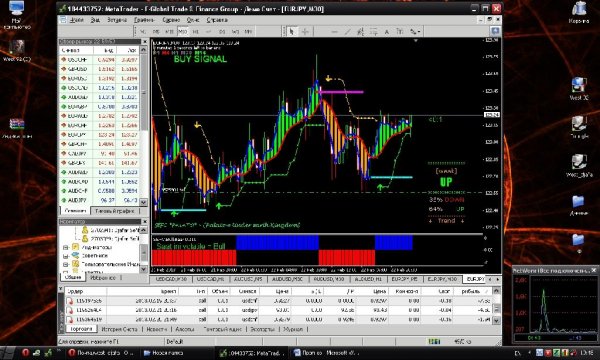The height and width of the screenshot is (360, 600).
Task: Close the Navigator panel
Action: (x=145, y=221)
